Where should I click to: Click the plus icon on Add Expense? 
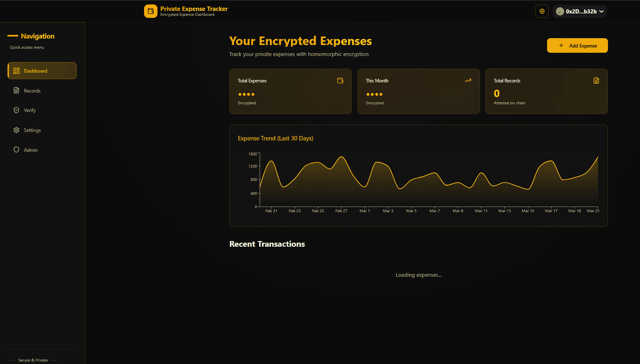tap(561, 45)
